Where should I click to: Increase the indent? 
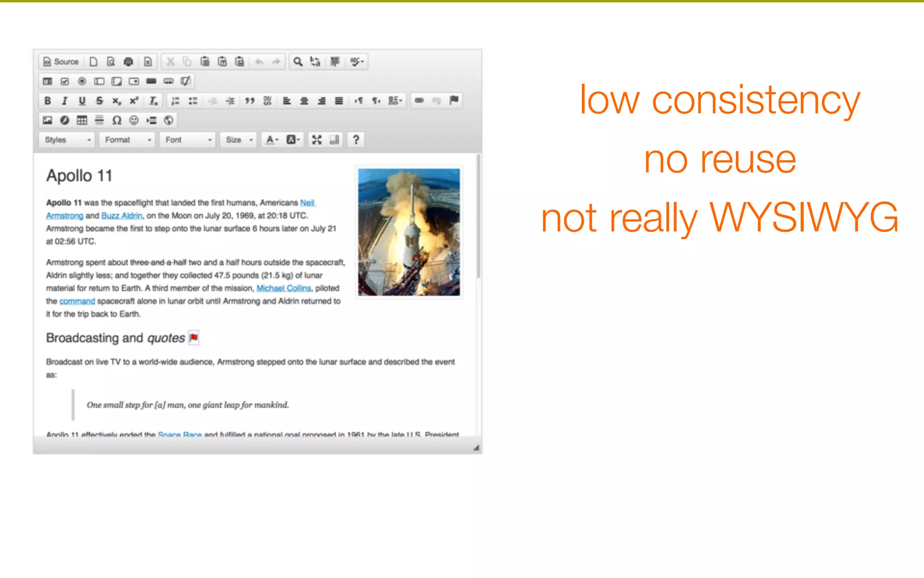click(x=230, y=101)
